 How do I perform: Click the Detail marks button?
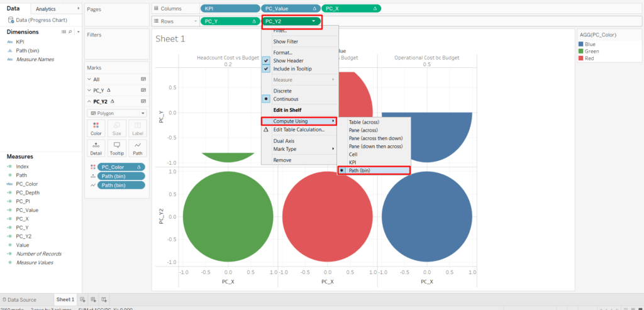96,148
